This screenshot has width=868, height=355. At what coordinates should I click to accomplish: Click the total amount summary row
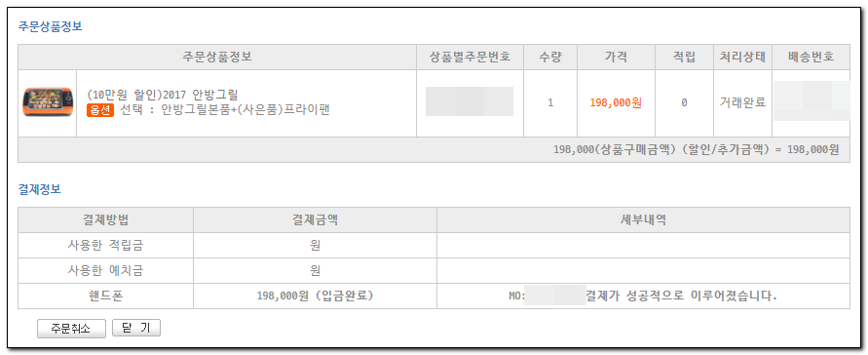click(434, 149)
